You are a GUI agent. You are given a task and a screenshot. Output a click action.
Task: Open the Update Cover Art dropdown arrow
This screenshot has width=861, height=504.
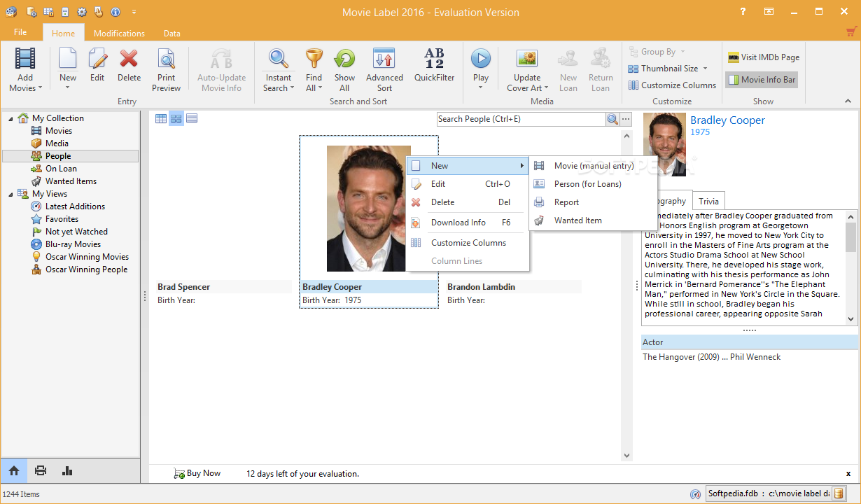pyautogui.click(x=545, y=88)
